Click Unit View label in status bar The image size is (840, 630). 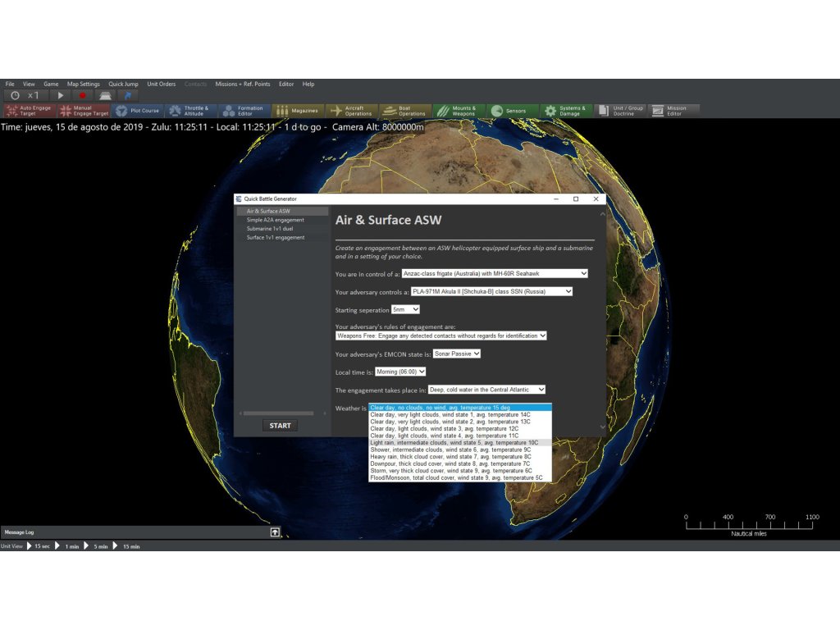coord(11,546)
